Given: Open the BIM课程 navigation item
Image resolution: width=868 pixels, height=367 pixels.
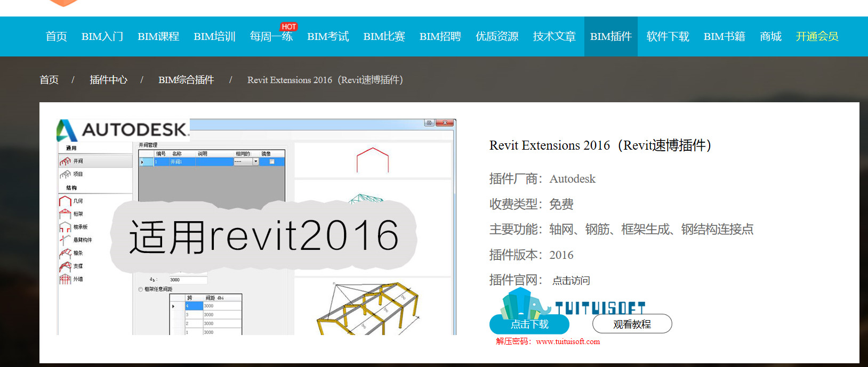Looking at the screenshot, I should pyautogui.click(x=158, y=36).
